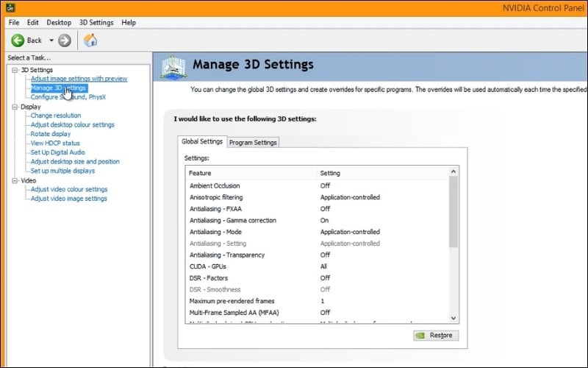Image resolution: width=588 pixels, height=368 pixels.
Task: Switch to the Program Settings tab
Action: [253, 143]
